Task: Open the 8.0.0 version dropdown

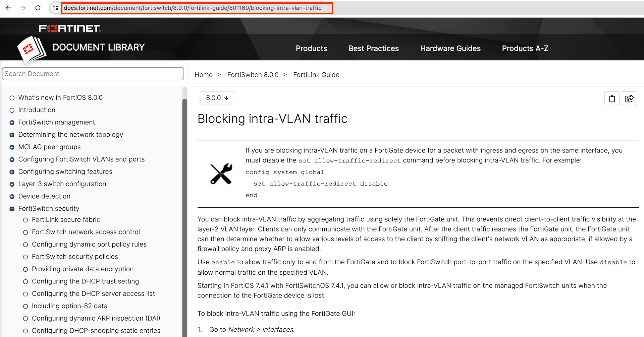Action: [x=217, y=98]
